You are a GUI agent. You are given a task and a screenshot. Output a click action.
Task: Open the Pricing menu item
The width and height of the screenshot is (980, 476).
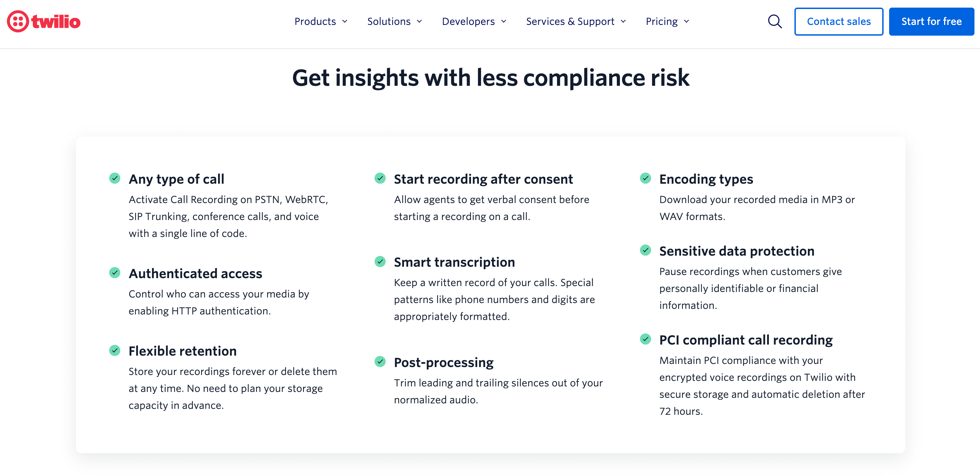pyautogui.click(x=667, y=22)
